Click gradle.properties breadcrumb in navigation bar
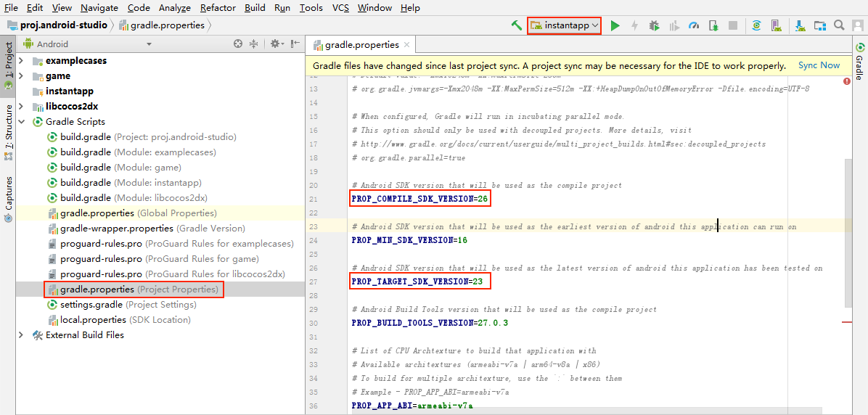This screenshot has height=415, width=868. tap(162, 25)
